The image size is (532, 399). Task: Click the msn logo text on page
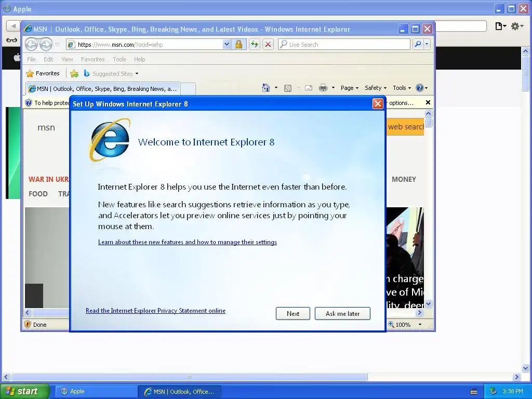(46, 128)
